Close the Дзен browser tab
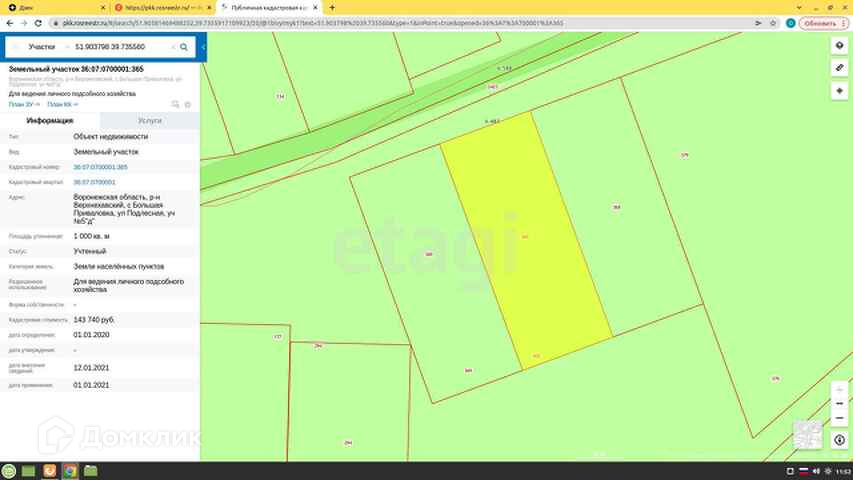Image resolution: width=853 pixels, height=480 pixels. (x=103, y=8)
